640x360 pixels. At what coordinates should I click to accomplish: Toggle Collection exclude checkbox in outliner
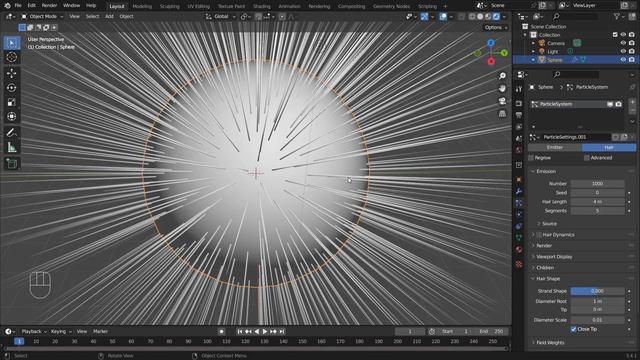click(x=615, y=35)
